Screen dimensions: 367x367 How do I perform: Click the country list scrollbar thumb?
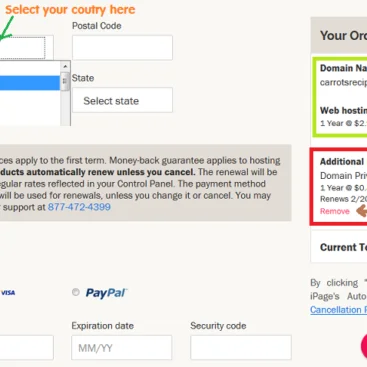(65, 81)
